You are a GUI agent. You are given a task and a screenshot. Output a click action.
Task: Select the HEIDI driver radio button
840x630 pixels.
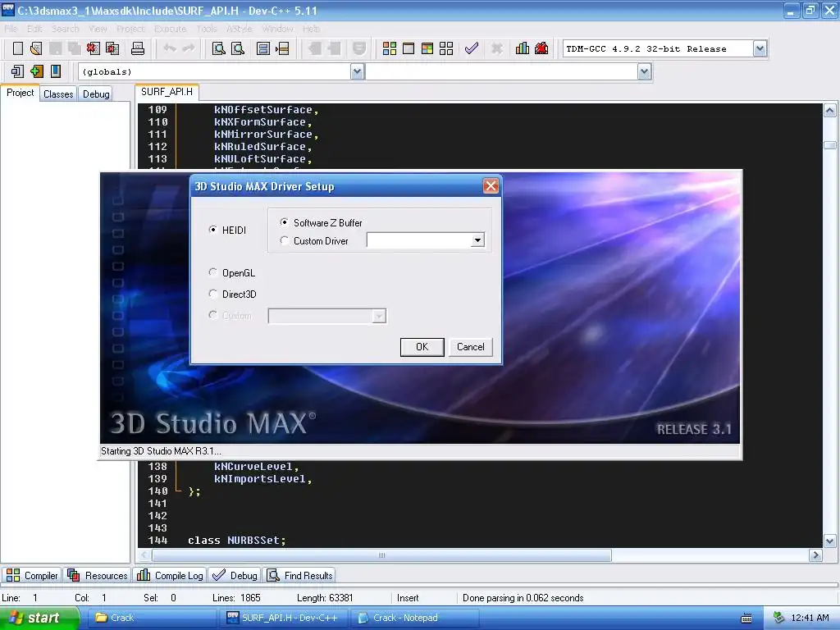212,230
